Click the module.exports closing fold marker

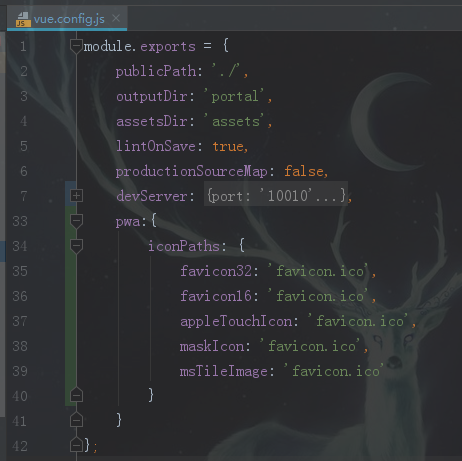pos(76,445)
